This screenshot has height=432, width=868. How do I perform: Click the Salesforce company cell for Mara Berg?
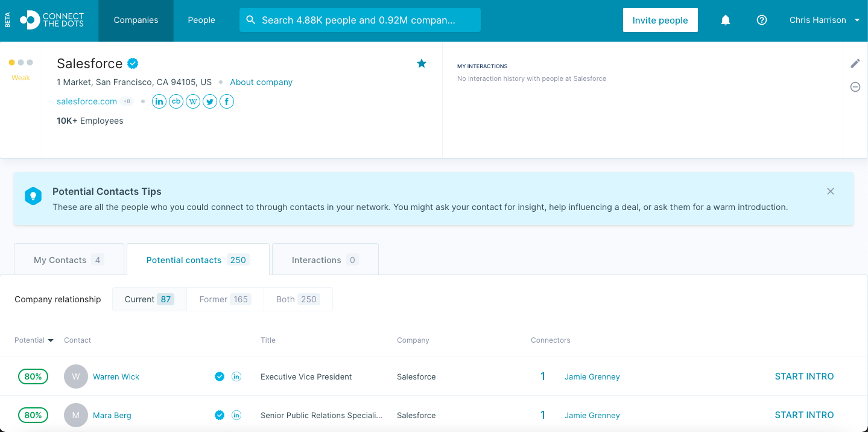416,415
